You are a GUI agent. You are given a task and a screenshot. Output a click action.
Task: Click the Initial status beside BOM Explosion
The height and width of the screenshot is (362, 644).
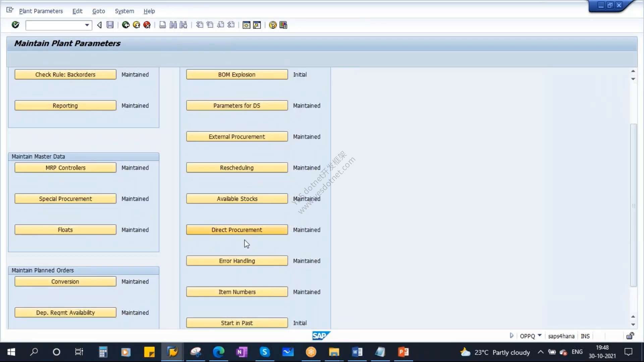tap(300, 75)
